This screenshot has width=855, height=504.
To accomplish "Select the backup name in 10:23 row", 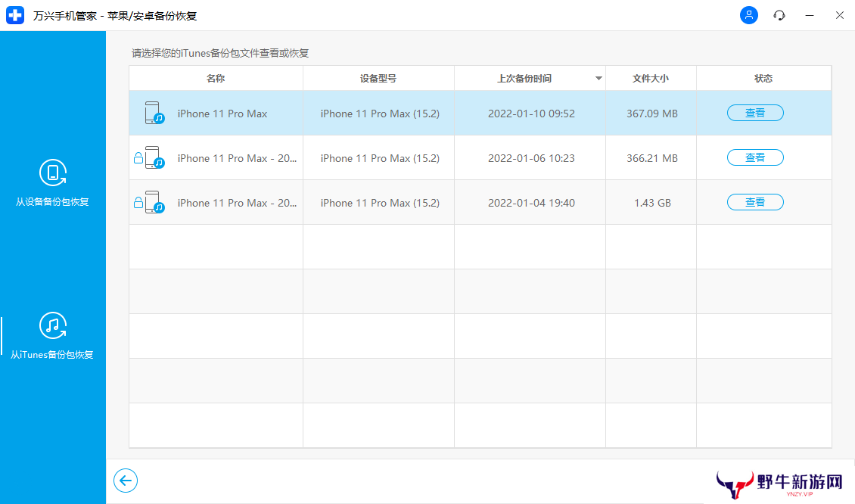I will pyautogui.click(x=237, y=158).
